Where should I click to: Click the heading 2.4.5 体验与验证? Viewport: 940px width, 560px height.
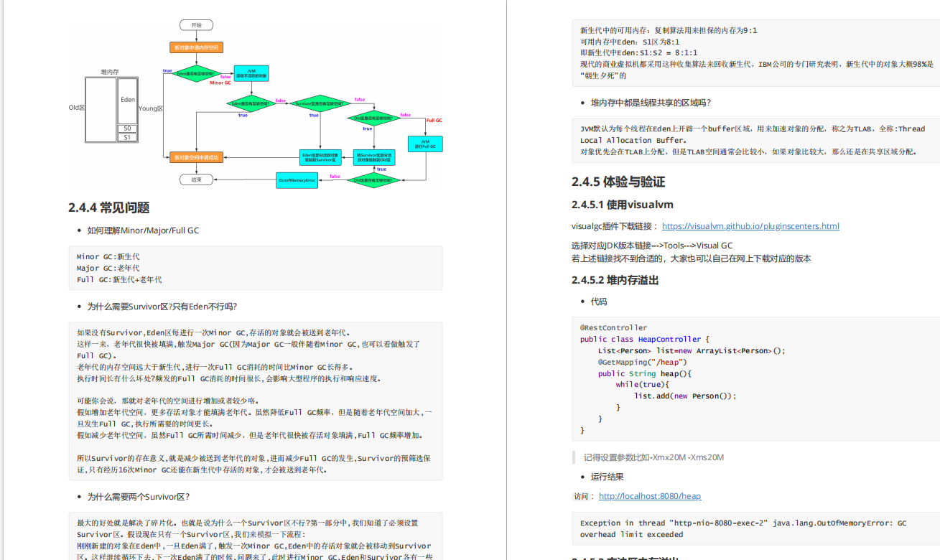[618, 182]
